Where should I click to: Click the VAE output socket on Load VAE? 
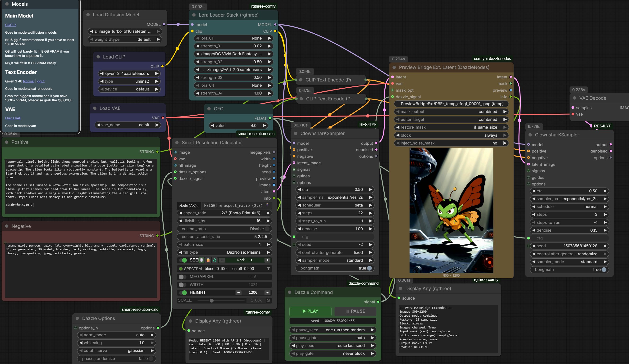[x=163, y=118]
